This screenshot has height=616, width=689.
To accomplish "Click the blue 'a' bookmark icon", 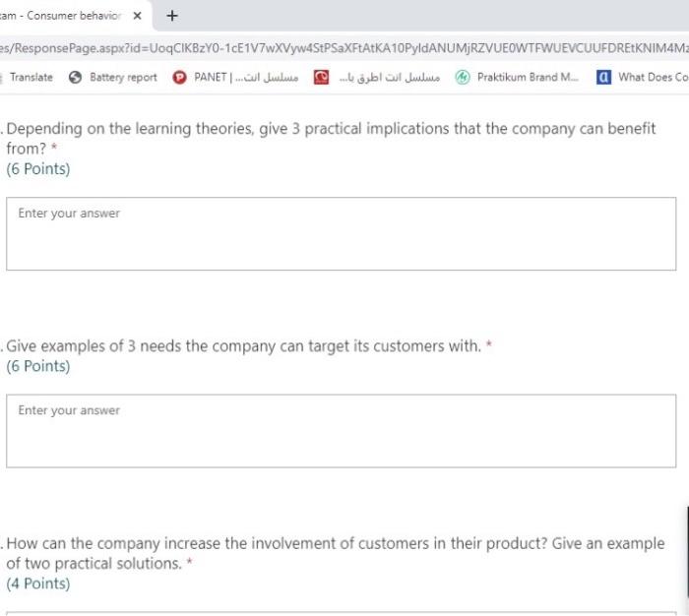I will [x=603, y=78].
